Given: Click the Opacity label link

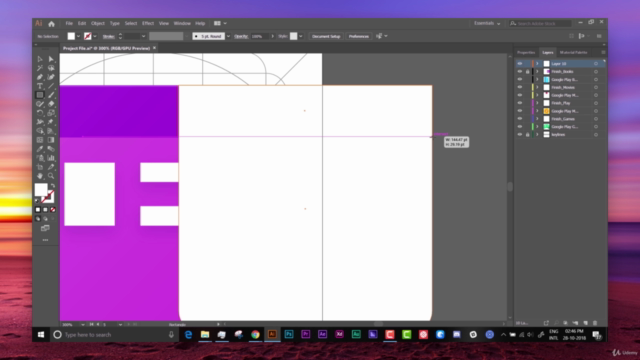Looking at the screenshot, I should point(241,36).
